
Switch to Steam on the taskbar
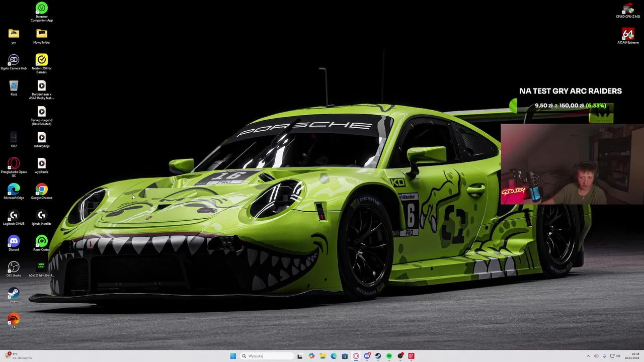[x=378, y=356]
